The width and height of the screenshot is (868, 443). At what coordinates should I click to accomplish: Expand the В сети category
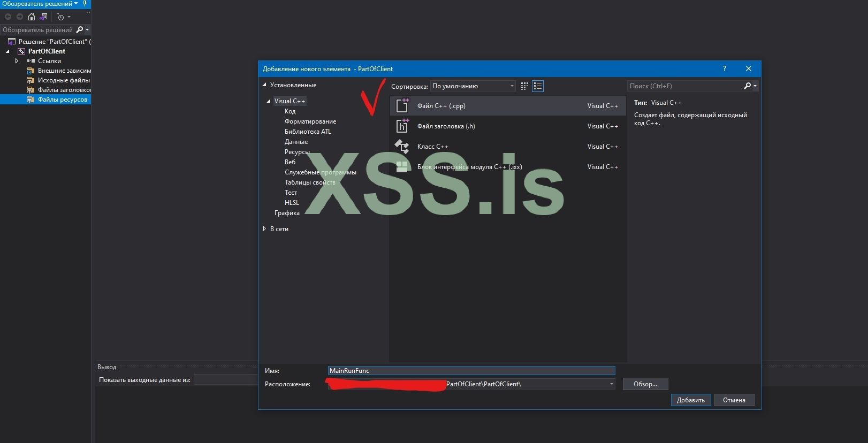(x=264, y=229)
